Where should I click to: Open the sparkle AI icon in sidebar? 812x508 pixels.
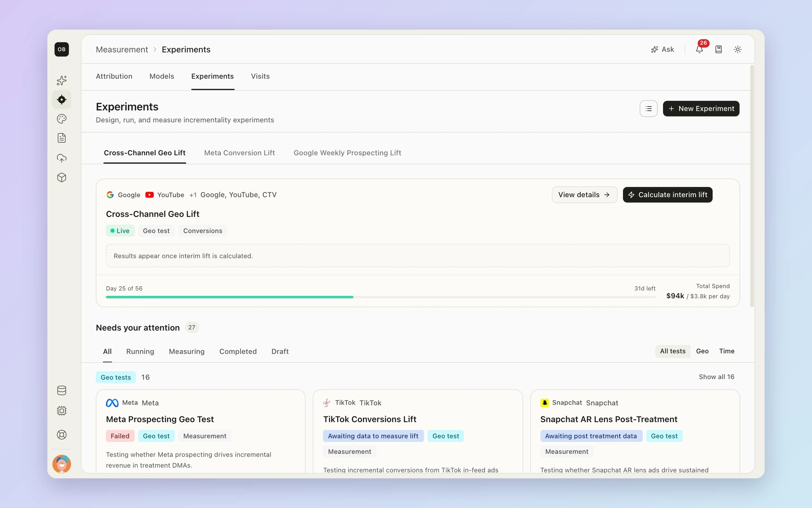coord(62,80)
